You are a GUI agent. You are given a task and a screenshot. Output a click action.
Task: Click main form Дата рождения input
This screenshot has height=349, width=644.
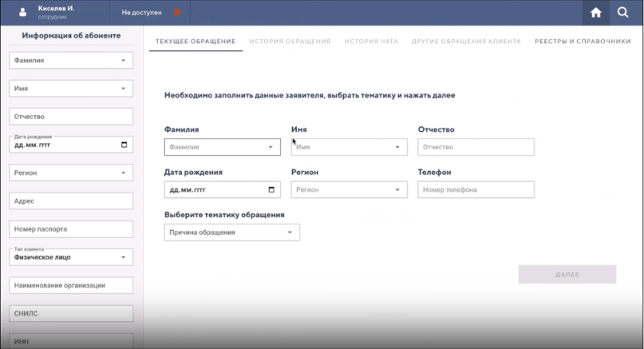(x=222, y=190)
